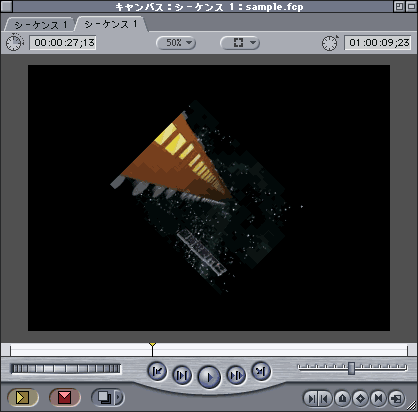
Task: Go to the previous edit point
Action: point(157,371)
